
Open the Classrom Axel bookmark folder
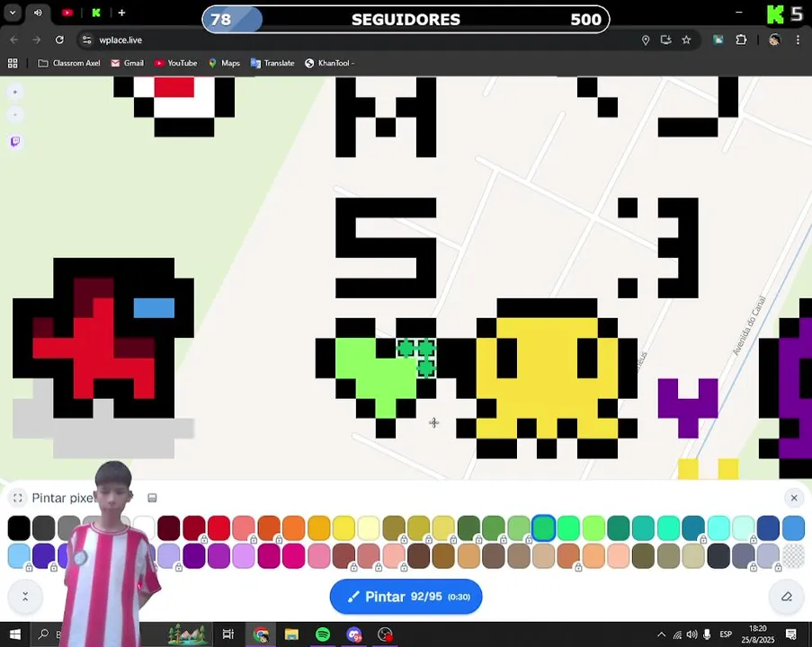pos(69,63)
